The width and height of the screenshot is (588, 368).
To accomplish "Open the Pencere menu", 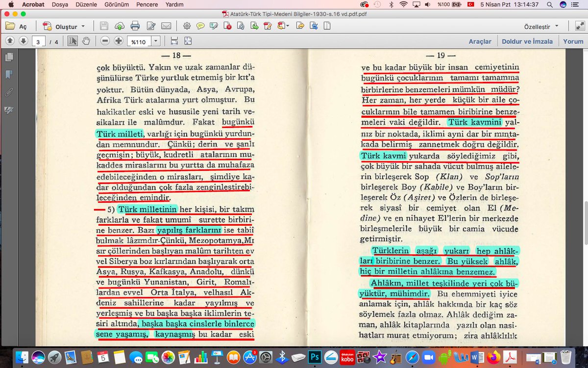I will click(x=148, y=4).
